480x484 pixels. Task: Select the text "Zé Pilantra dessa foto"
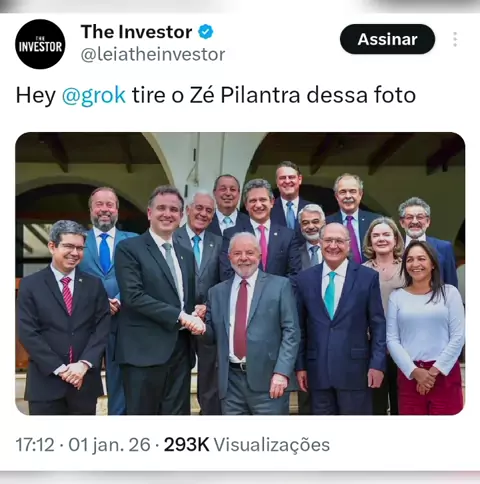(303, 95)
